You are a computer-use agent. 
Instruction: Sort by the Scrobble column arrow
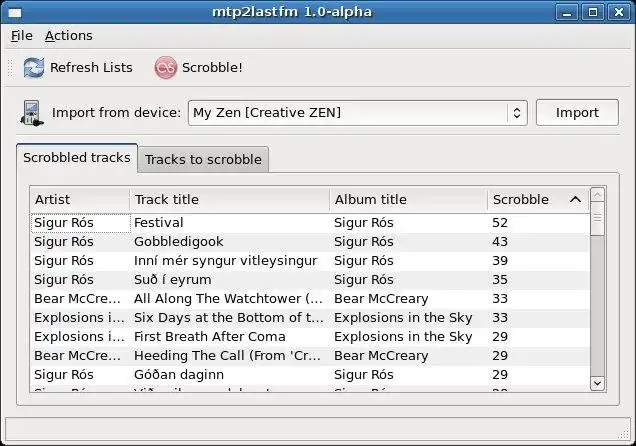(x=575, y=199)
